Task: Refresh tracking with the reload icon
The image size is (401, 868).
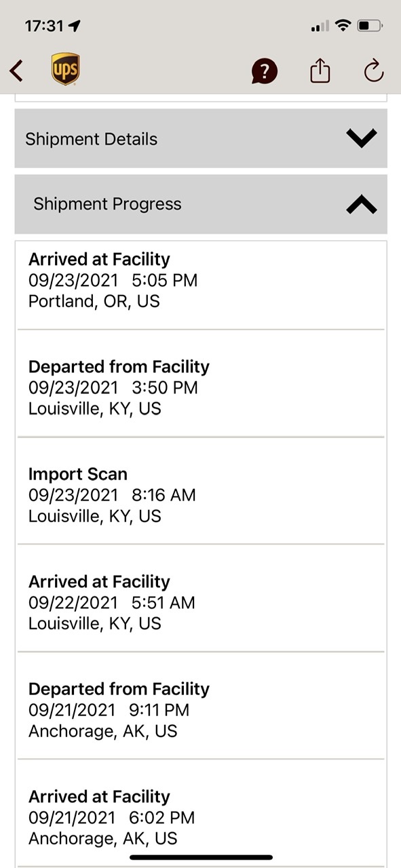Action: pyautogui.click(x=374, y=71)
